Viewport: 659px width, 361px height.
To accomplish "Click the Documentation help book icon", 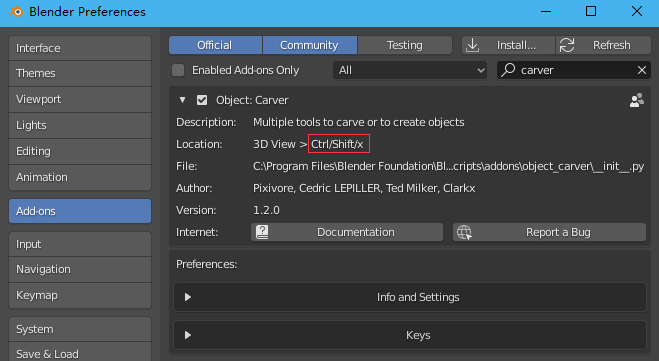I will click(262, 232).
